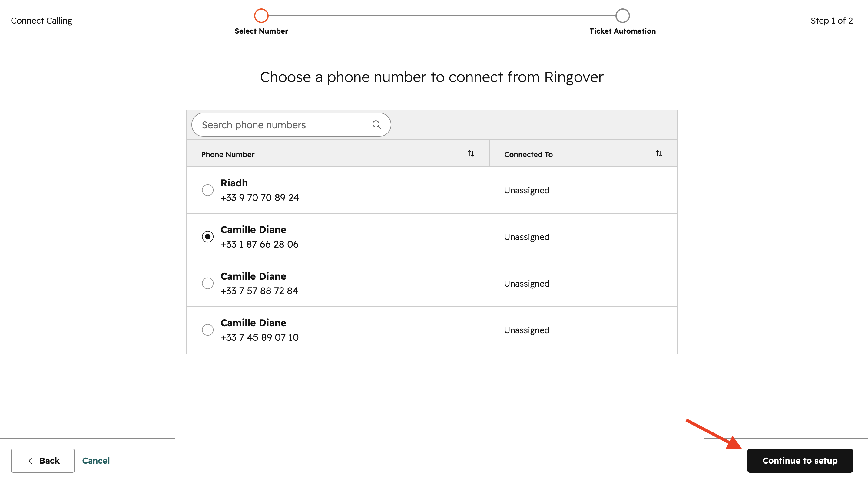The image size is (868, 480).
Task: Choose number +33 7 57 88 72 84
Action: click(207, 283)
